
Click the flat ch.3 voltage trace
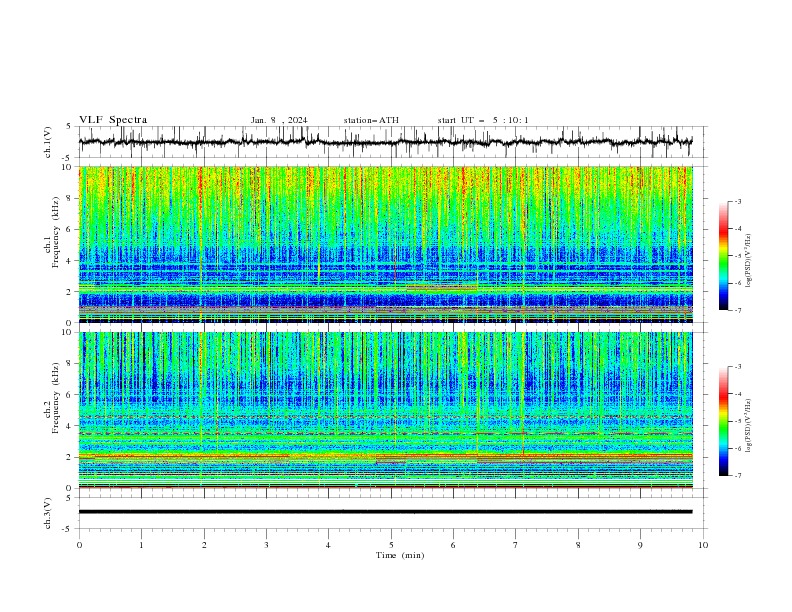385,512
